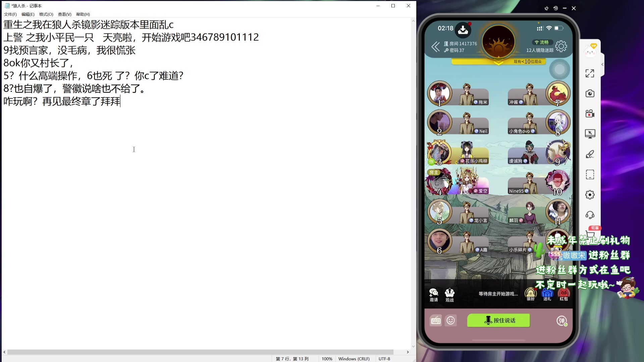This screenshot has width=644, height=362.
Task: Take a phone screen screenshot (camera icon)
Action: [x=590, y=94]
